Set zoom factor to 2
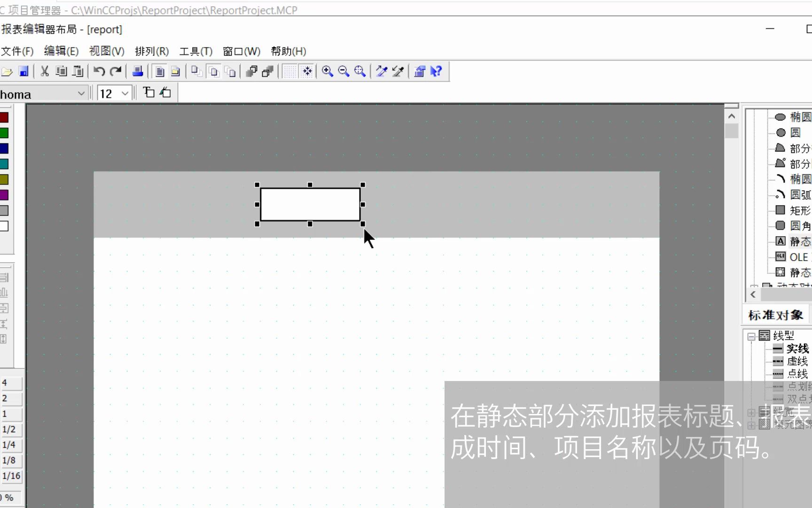Screen dimensions: 812x508 [x=11, y=398]
